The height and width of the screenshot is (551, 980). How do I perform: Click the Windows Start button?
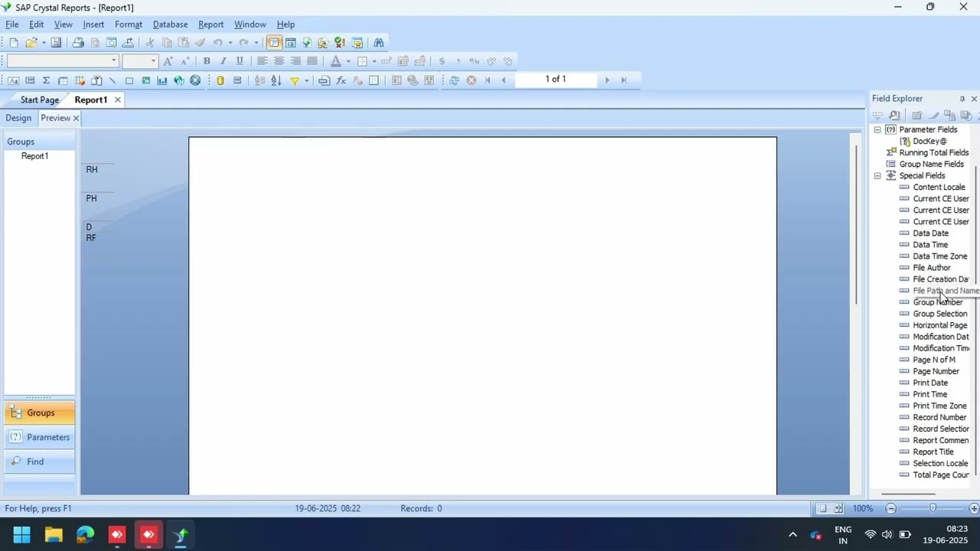tap(21, 534)
